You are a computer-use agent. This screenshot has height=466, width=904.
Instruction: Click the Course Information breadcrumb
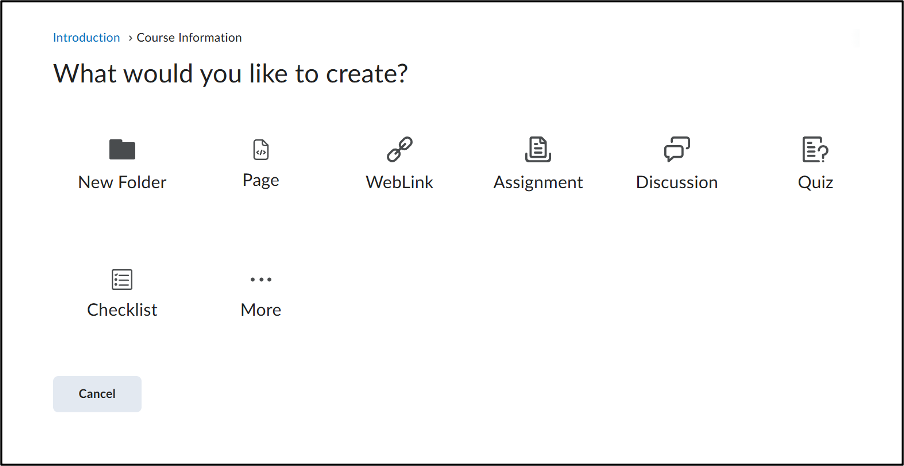click(x=189, y=38)
